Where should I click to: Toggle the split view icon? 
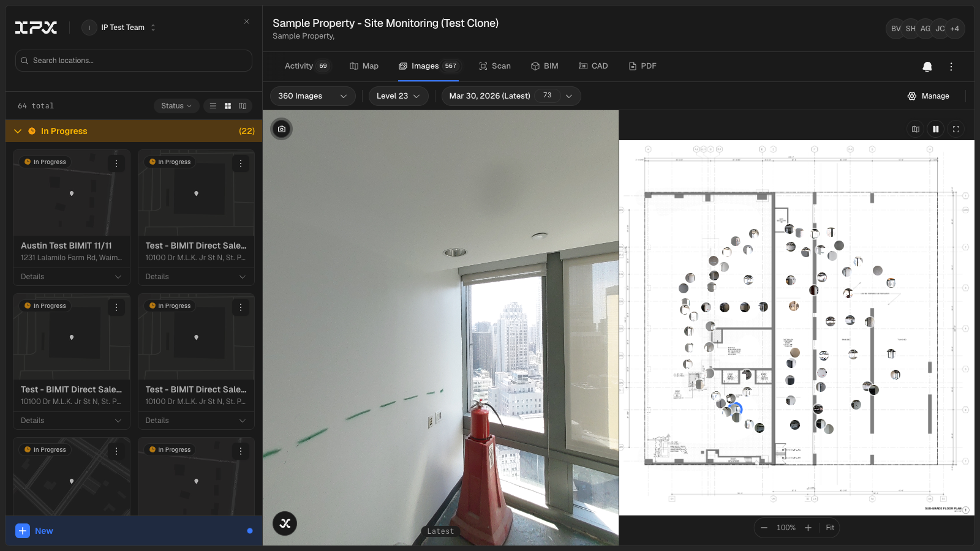(936, 129)
